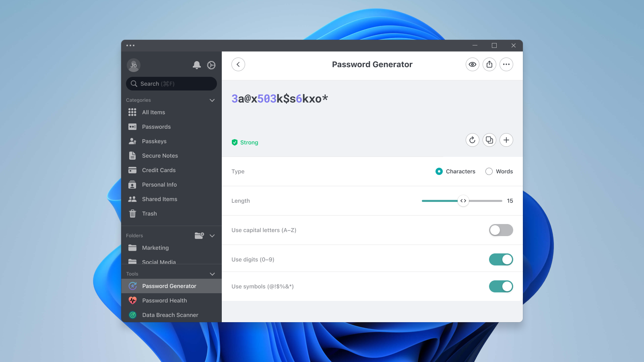Enable capital letters A–Z
Screen dimensions: 644x362
click(x=501, y=230)
